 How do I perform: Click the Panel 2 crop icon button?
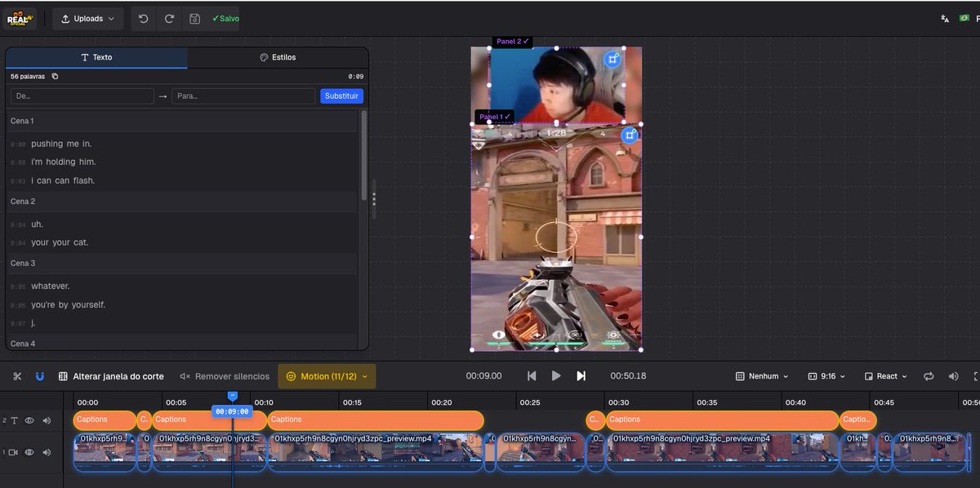(612, 60)
